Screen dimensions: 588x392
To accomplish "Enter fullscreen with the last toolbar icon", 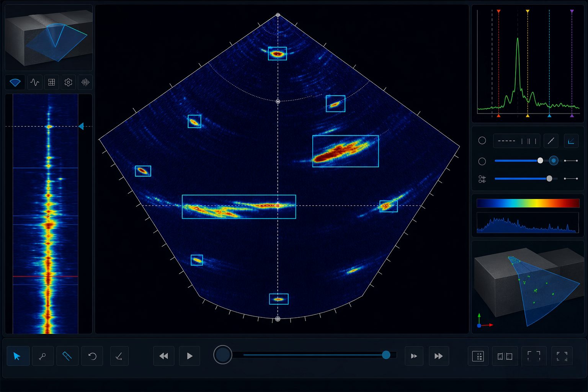I will point(562,356).
